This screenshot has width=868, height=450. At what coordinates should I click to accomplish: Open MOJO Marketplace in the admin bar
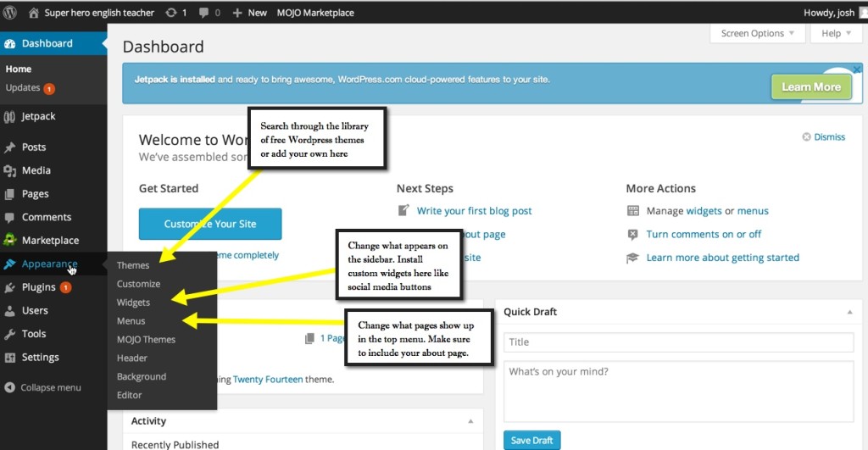click(315, 12)
